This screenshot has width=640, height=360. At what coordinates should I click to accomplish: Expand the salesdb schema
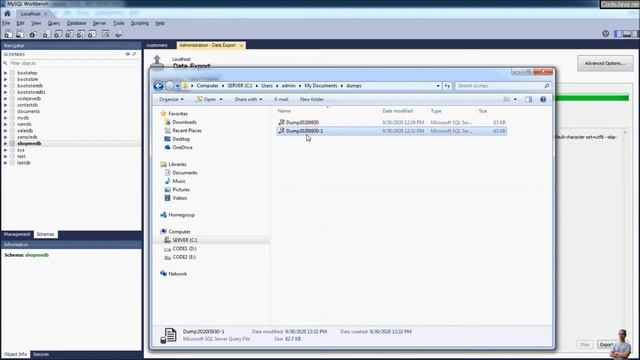coord(6,131)
